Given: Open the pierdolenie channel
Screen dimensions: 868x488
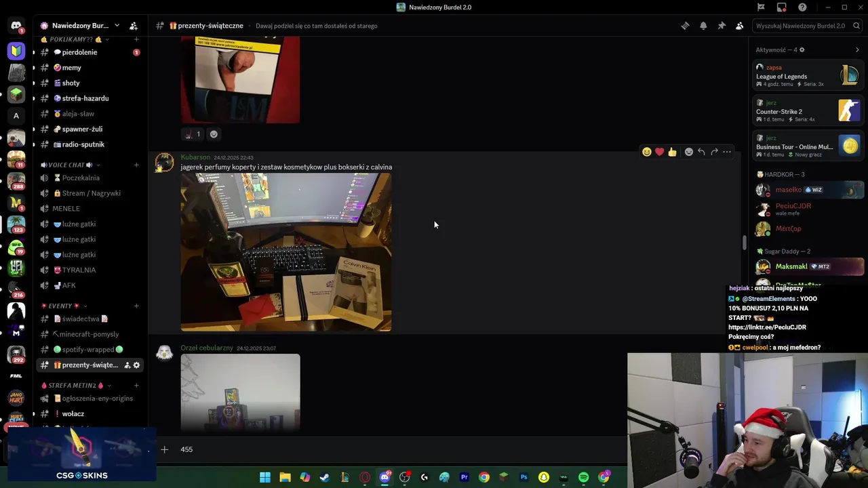Looking at the screenshot, I should coord(90,52).
